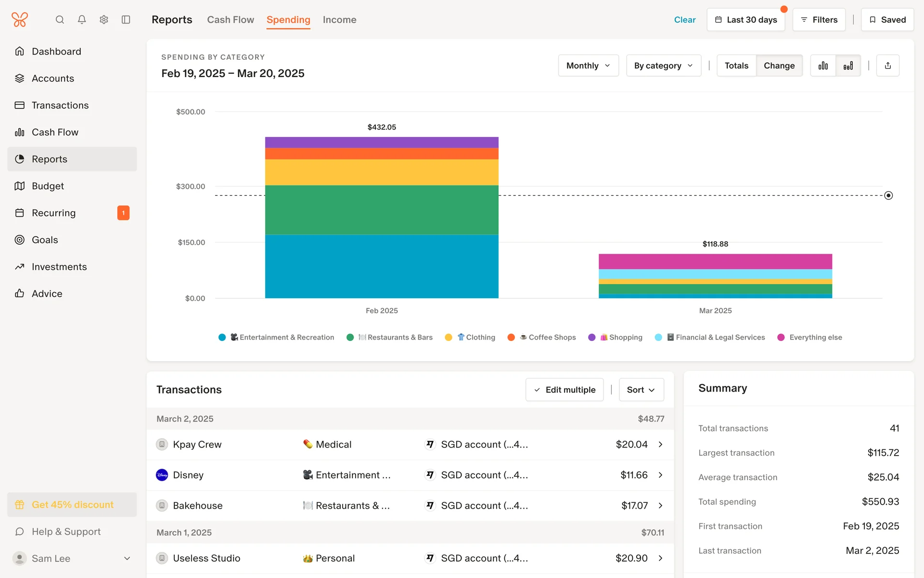Switch to the Income tab

coord(339,20)
